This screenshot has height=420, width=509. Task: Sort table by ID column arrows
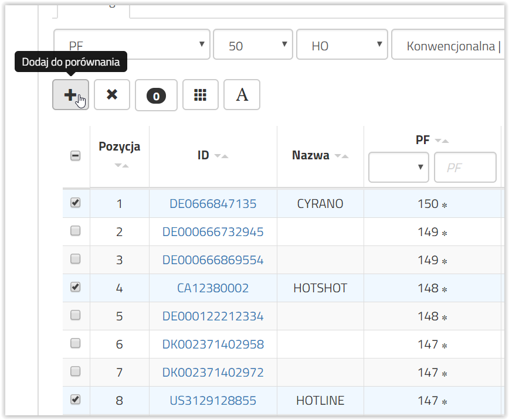pos(222,156)
